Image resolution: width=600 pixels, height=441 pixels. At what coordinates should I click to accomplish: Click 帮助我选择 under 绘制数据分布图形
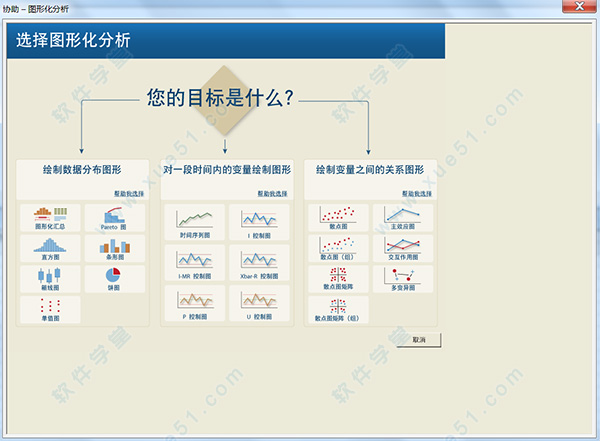click(x=129, y=194)
